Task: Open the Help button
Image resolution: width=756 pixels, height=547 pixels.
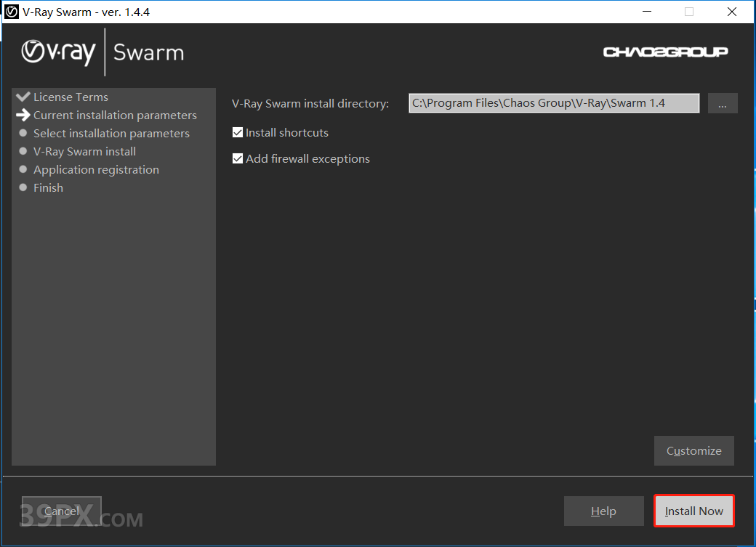Action: pos(603,511)
